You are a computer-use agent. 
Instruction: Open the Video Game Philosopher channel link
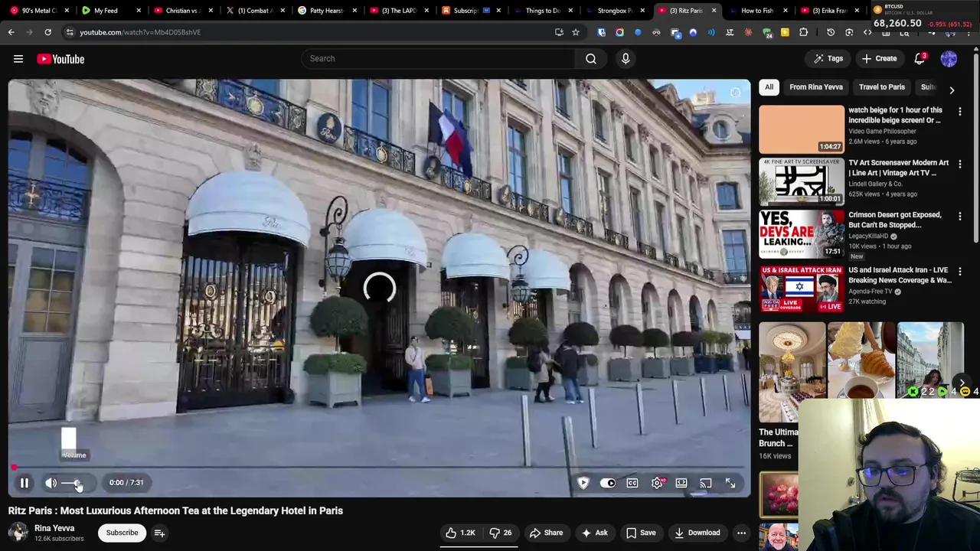(882, 131)
